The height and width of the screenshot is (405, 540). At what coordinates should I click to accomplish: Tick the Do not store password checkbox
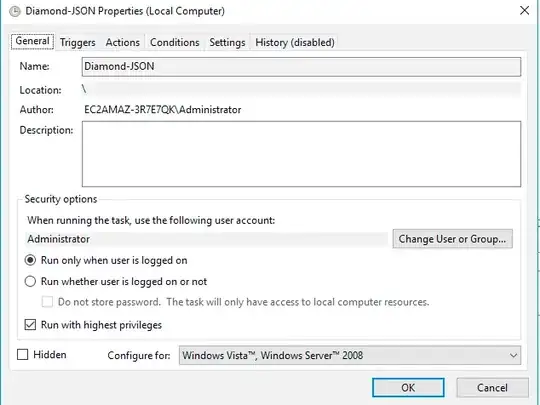[47, 302]
